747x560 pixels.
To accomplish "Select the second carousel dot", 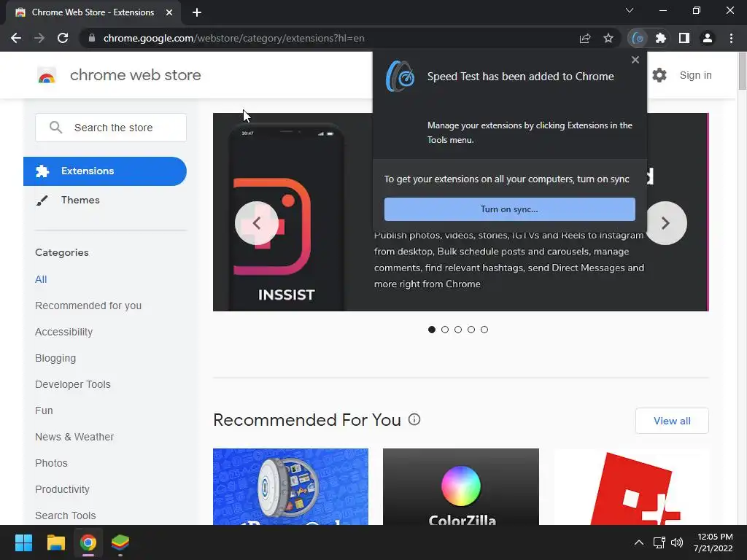I will point(445,330).
